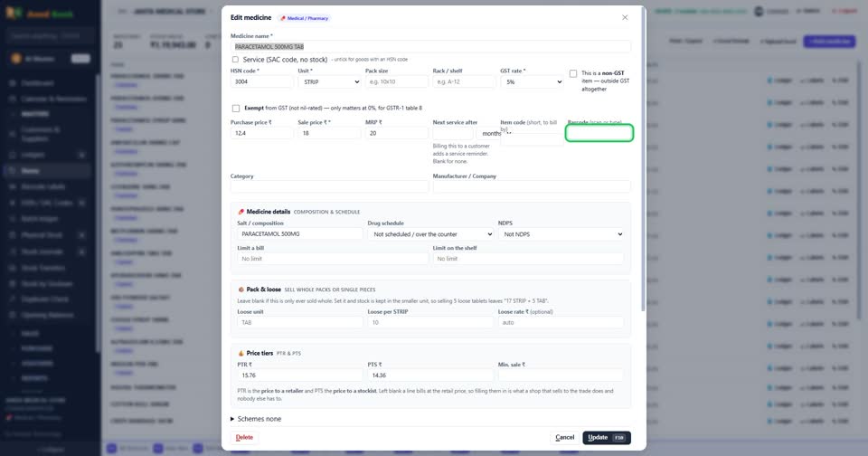This screenshot has height=456, width=868.
Task: Expand the Schemes none section
Action: point(256,419)
